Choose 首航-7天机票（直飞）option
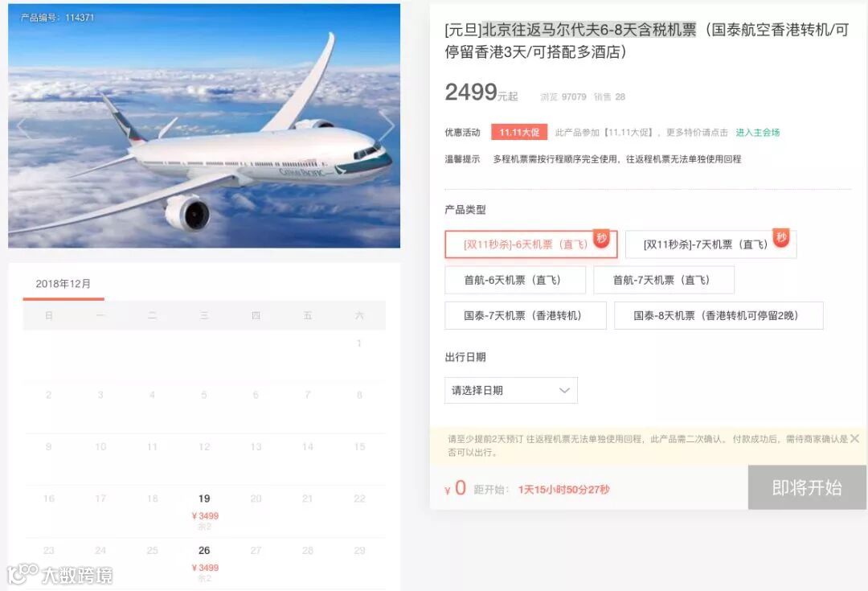 tap(664, 281)
